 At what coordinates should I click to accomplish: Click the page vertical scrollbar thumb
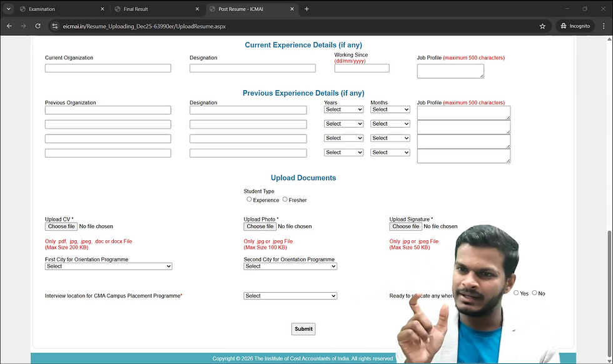click(609, 292)
